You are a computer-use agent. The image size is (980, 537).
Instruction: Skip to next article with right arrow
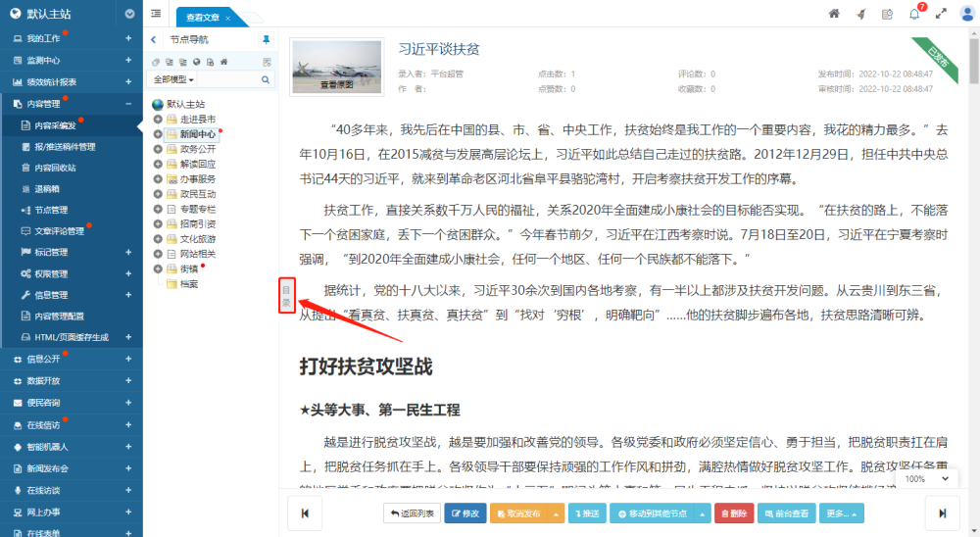943,513
